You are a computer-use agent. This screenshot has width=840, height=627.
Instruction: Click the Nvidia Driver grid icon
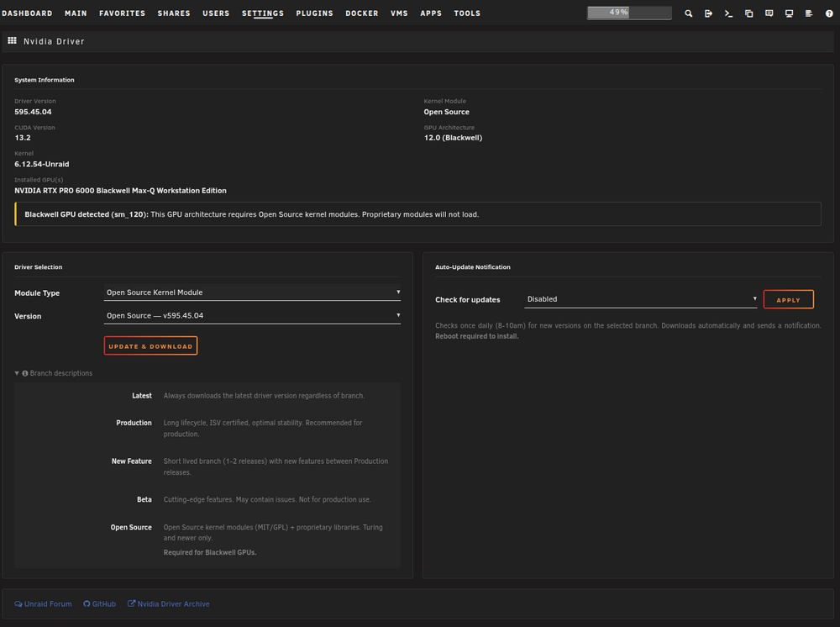pos(12,40)
